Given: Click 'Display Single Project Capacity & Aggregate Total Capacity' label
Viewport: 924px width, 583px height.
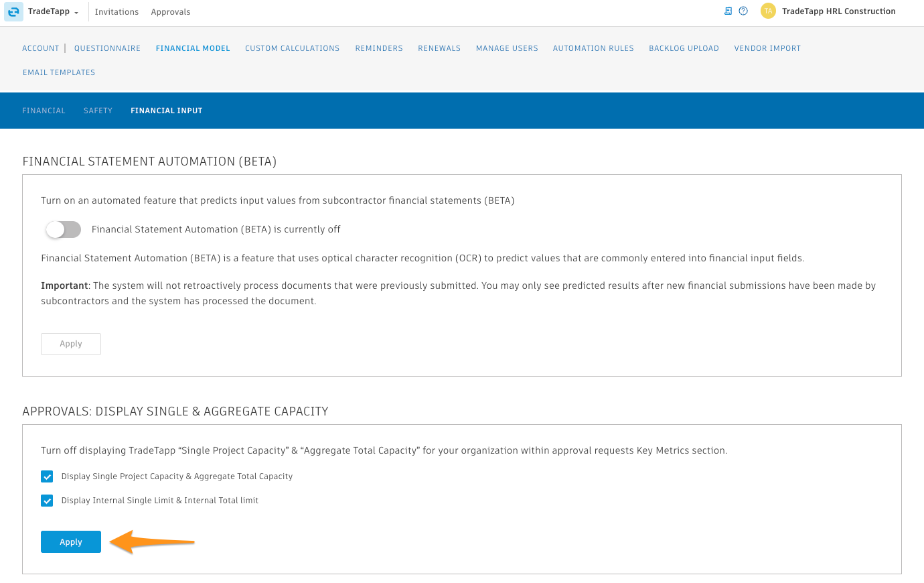Looking at the screenshot, I should click(x=177, y=476).
